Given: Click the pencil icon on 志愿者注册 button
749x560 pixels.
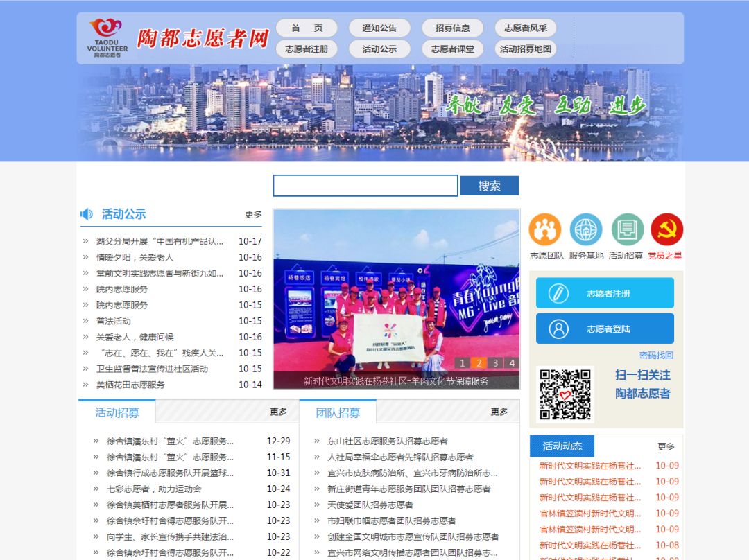Looking at the screenshot, I should 558,293.
